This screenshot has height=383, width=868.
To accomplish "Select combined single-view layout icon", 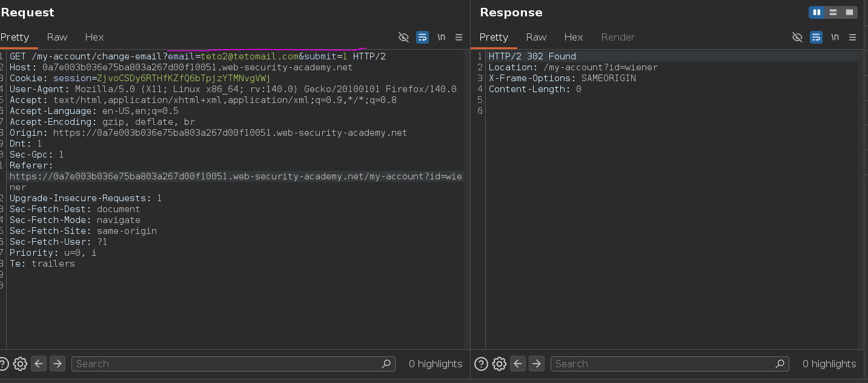I will 850,12.
